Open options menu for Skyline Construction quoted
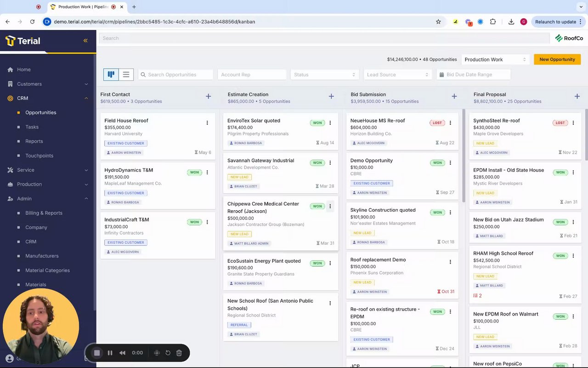Screen dimensions: 588x368 (450, 213)
